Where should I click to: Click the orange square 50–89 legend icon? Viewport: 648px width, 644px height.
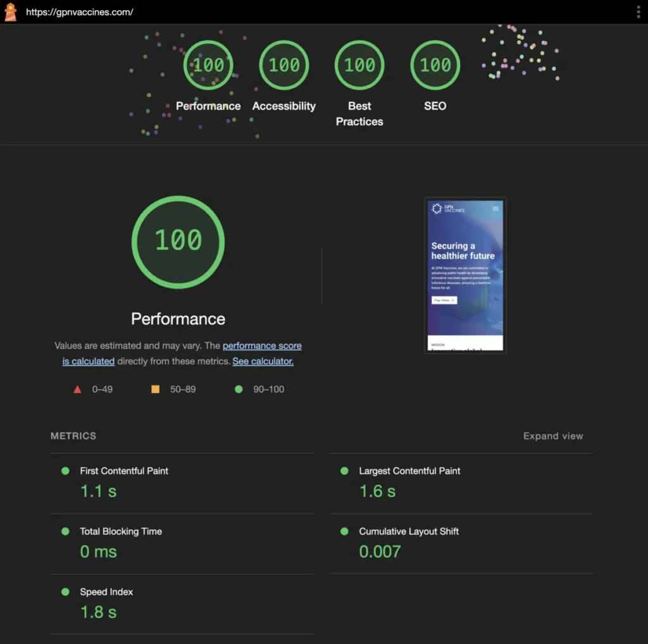(x=155, y=389)
